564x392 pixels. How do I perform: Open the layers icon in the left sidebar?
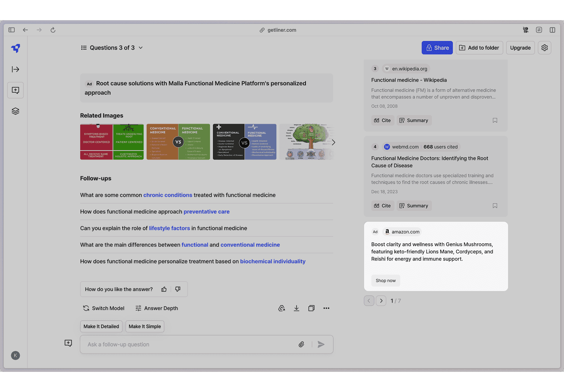[15, 111]
